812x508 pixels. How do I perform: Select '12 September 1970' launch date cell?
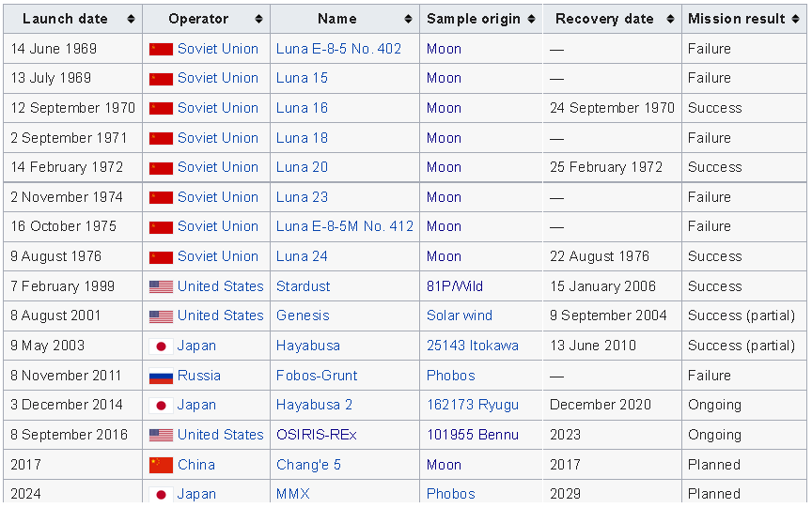tap(73, 108)
